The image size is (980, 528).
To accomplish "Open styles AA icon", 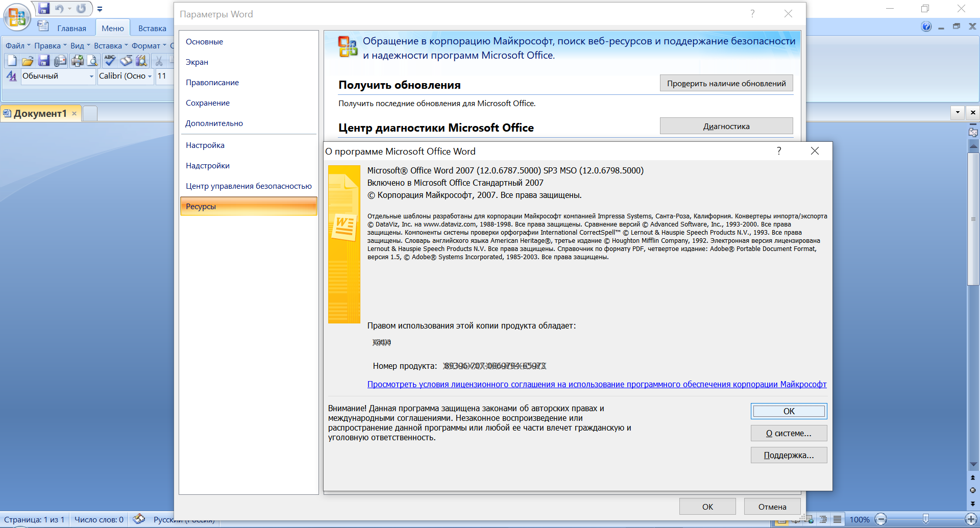I will [12, 76].
